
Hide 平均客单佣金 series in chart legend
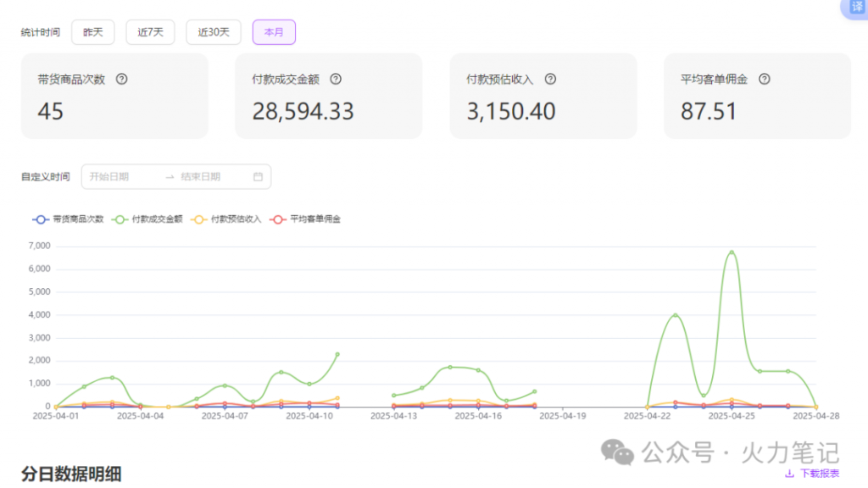tap(305, 219)
